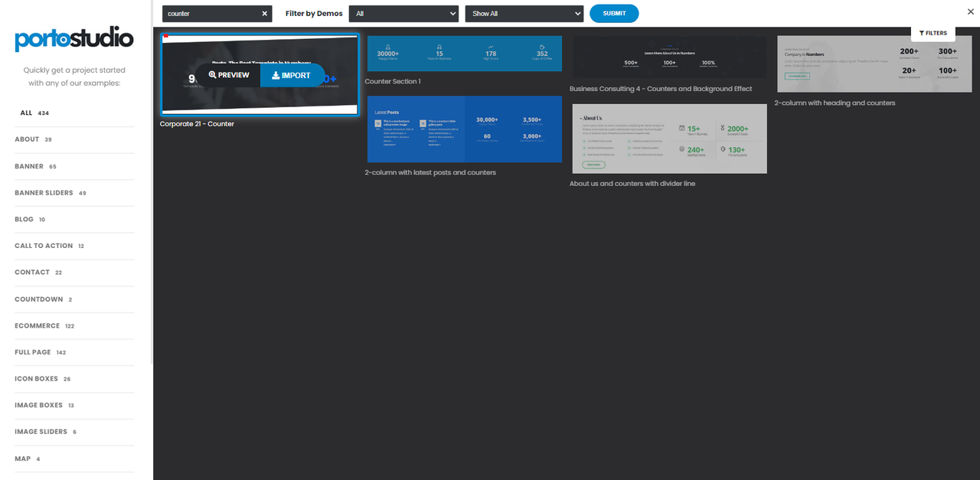Click '2-column with heading and counters' title
Image resolution: width=980 pixels, height=480 pixels.
point(835,103)
